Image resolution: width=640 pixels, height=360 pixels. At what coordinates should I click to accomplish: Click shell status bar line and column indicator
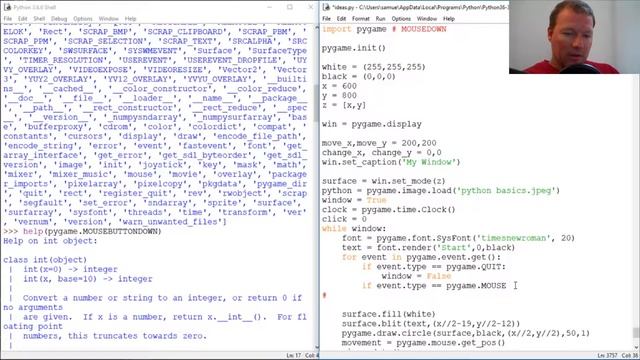302,356
